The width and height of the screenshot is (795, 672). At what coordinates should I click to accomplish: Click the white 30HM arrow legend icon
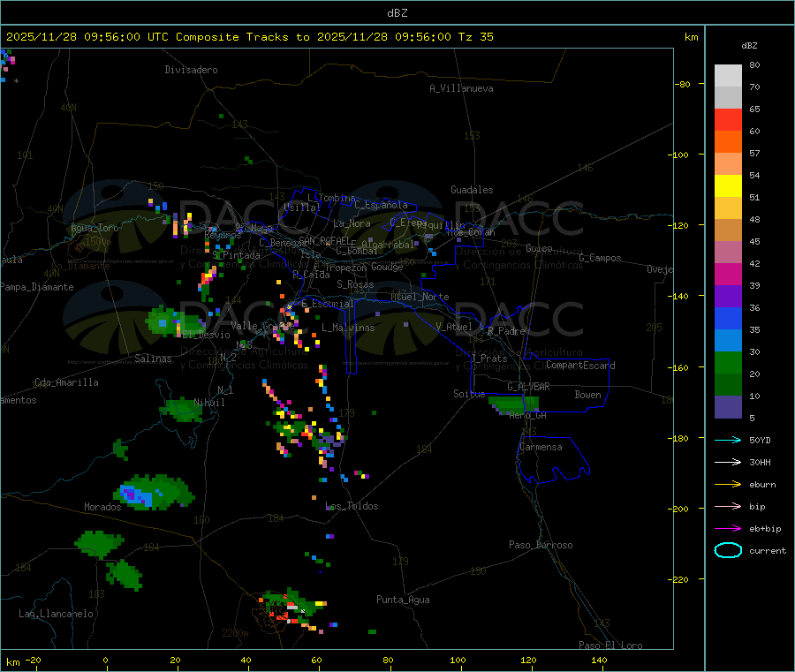pyautogui.click(x=728, y=462)
